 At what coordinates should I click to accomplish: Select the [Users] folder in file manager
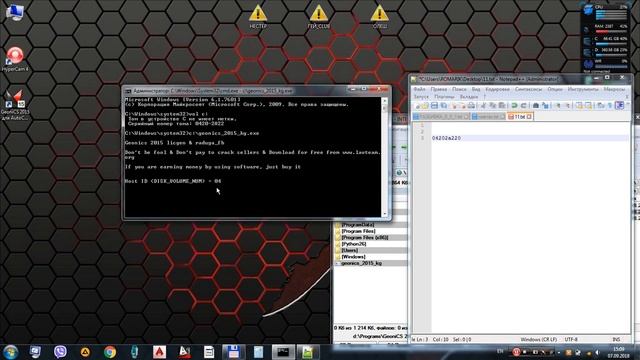pos(350,250)
